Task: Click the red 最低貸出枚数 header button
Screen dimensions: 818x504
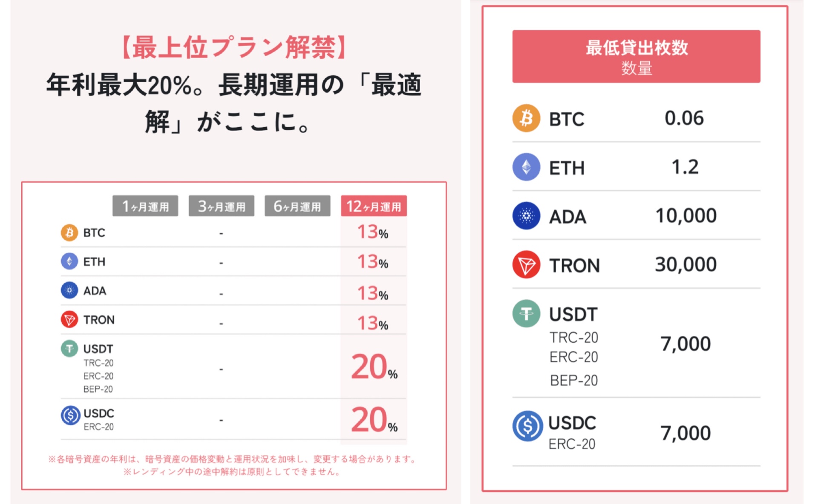Action: pyautogui.click(x=636, y=57)
